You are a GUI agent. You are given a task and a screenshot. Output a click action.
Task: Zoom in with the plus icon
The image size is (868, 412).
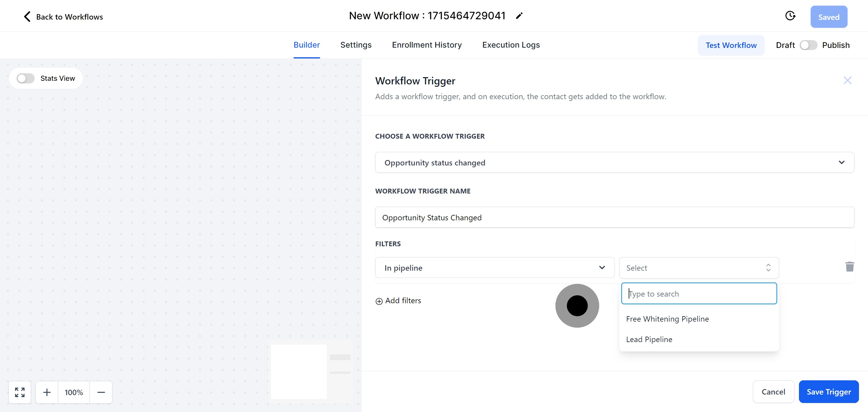tap(47, 392)
